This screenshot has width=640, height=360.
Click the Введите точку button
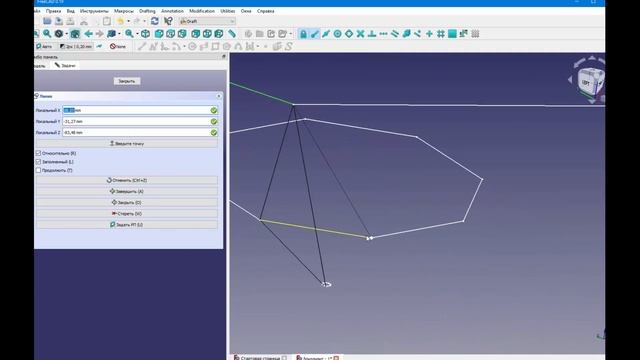[127, 144]
